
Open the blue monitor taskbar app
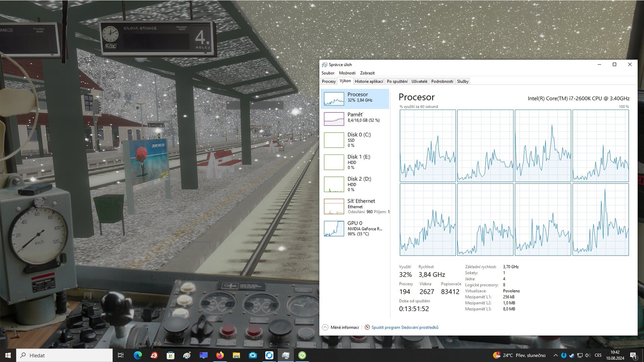pyautogui.click(x=203, y=355)
